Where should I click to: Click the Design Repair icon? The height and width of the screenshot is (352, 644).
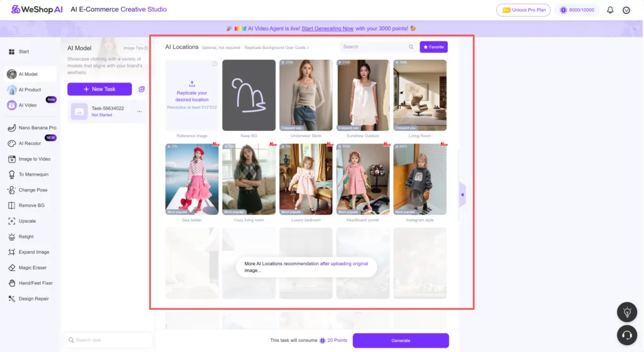click(11, 299)
